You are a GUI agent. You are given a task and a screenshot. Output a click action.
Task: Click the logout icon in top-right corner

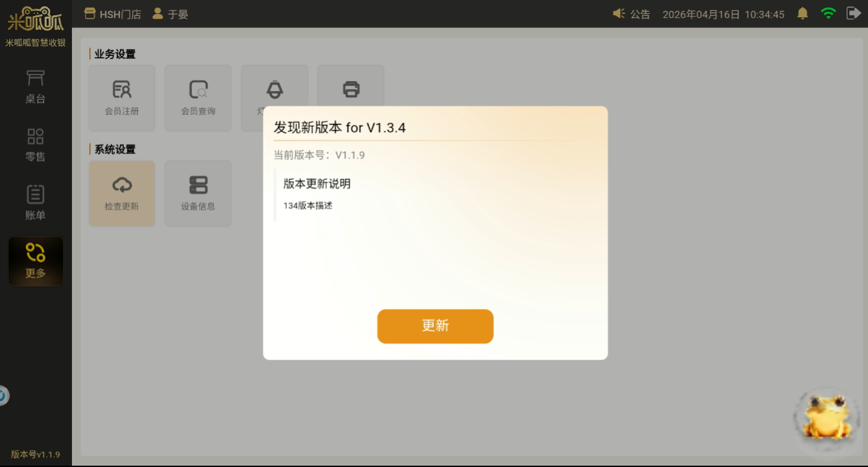[x=853, y=13]
